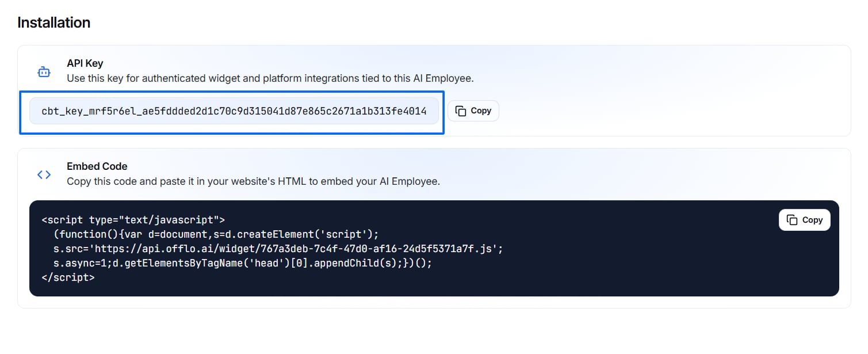Click the copy icon inside the embed code block
Viewport: 868px width, 354px height.
tap(792, 220)
